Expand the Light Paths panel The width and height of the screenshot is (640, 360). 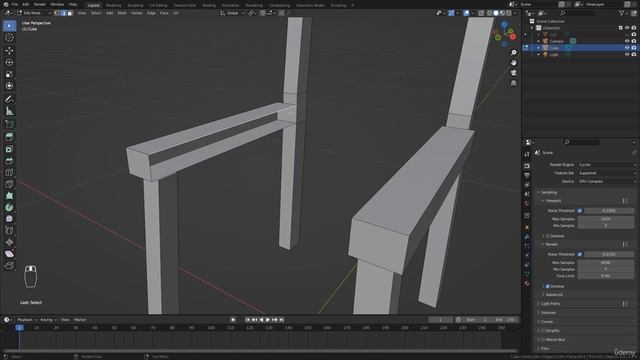(x=550, y=304)
